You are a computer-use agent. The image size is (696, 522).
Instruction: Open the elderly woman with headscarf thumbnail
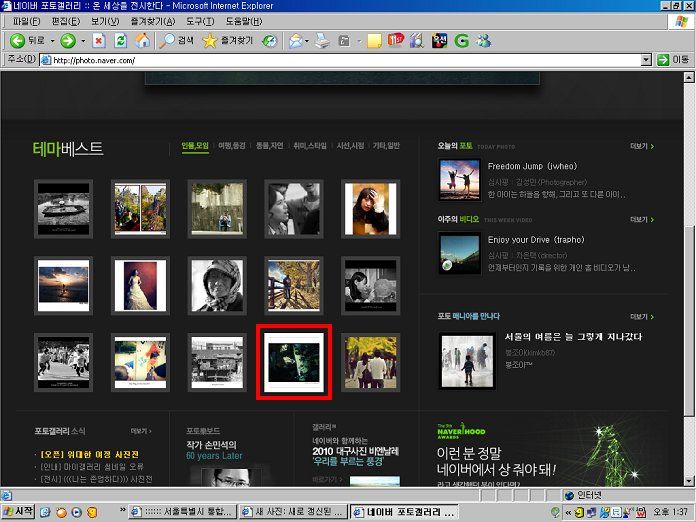(x=217, y=286)
